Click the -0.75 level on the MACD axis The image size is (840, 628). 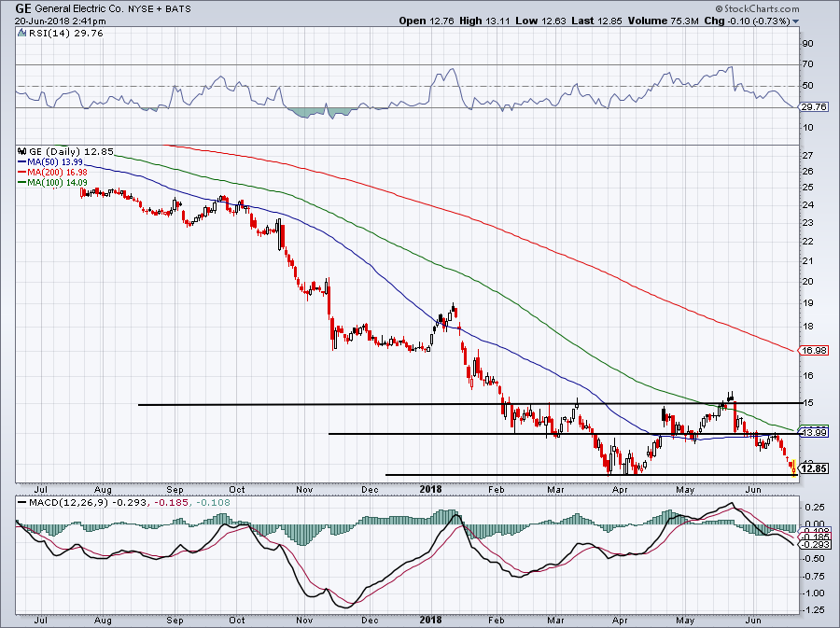(x=813, y=576)
